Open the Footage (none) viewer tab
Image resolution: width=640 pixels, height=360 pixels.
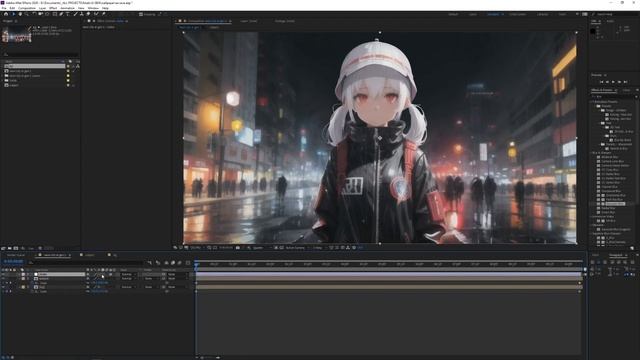pos(284,21)
